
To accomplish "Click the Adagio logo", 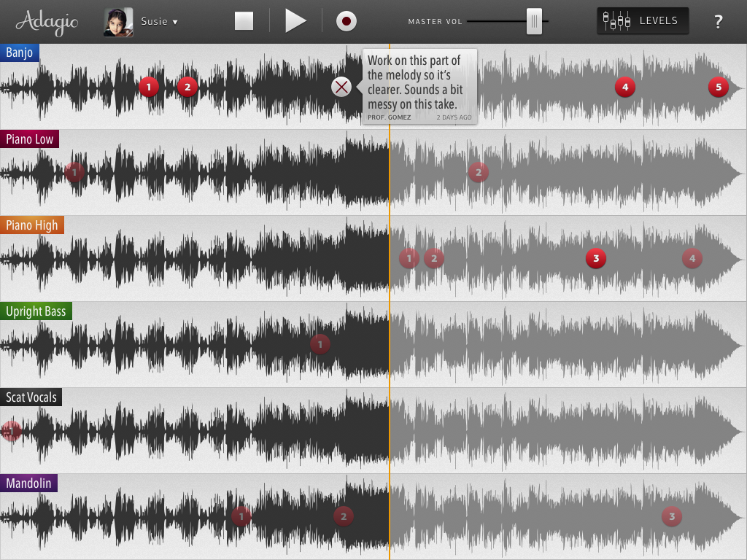I will click(x=47, y=22).
